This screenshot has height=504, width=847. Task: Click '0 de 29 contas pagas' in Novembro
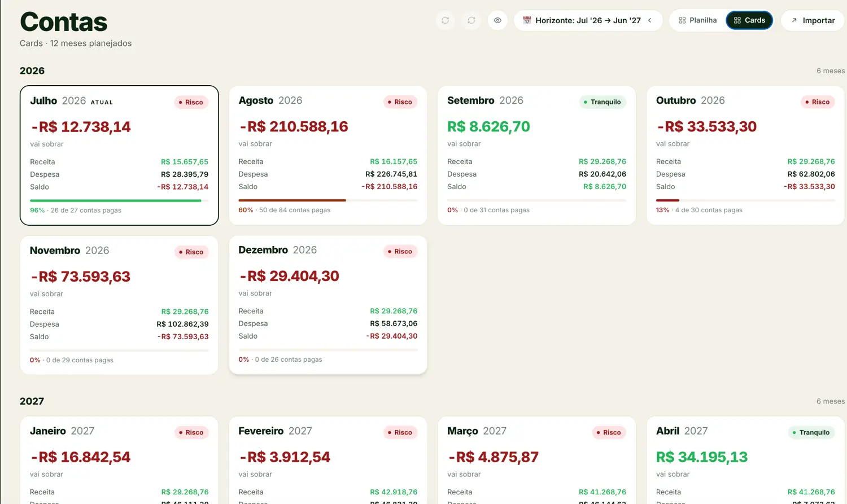tap(80, 360)
